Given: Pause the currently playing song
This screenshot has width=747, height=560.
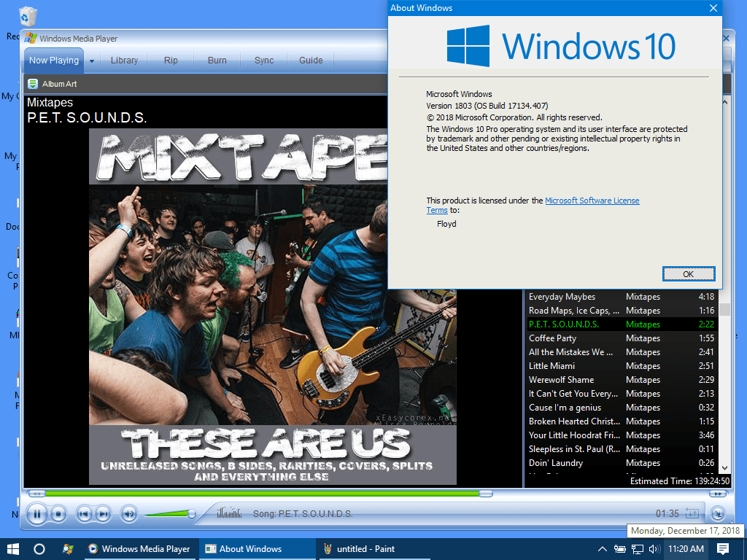Looking at the screenshot, I should (37, 514).
